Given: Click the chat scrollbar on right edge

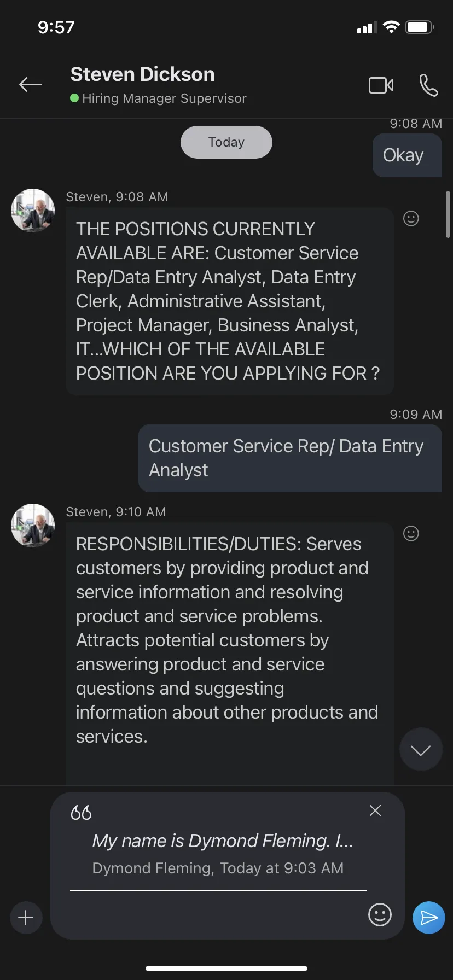Looking at the screenshot, I should pyautogui.click(x=448, y=214).
